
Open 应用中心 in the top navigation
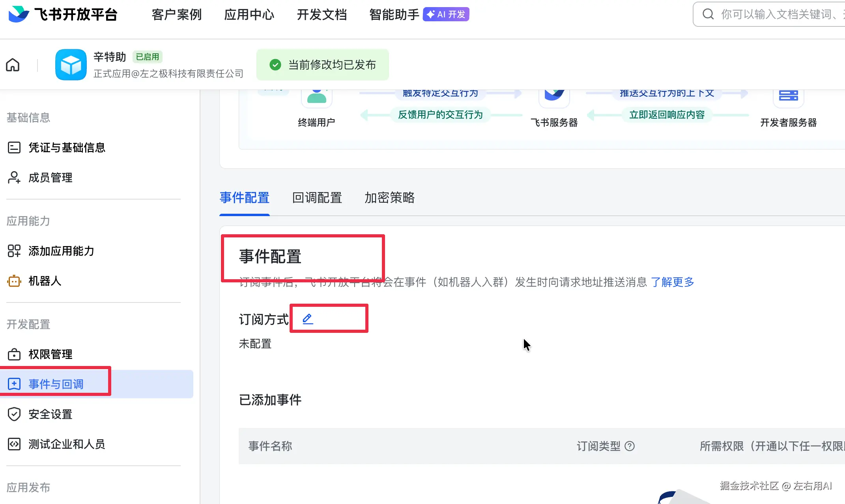(x=249, y=15)
